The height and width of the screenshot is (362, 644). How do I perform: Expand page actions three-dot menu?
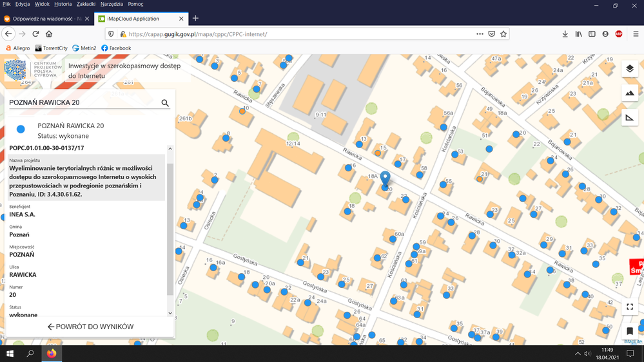[x=479, y=34]
